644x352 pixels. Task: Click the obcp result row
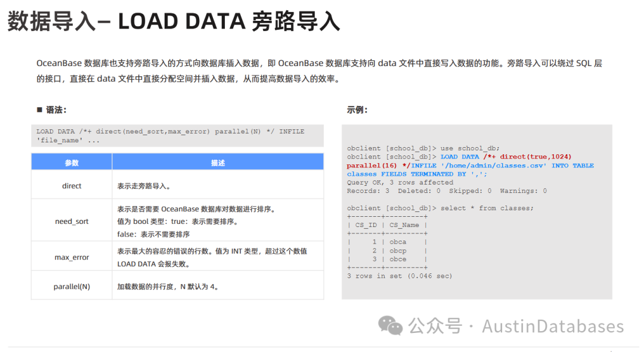point(388,251)
